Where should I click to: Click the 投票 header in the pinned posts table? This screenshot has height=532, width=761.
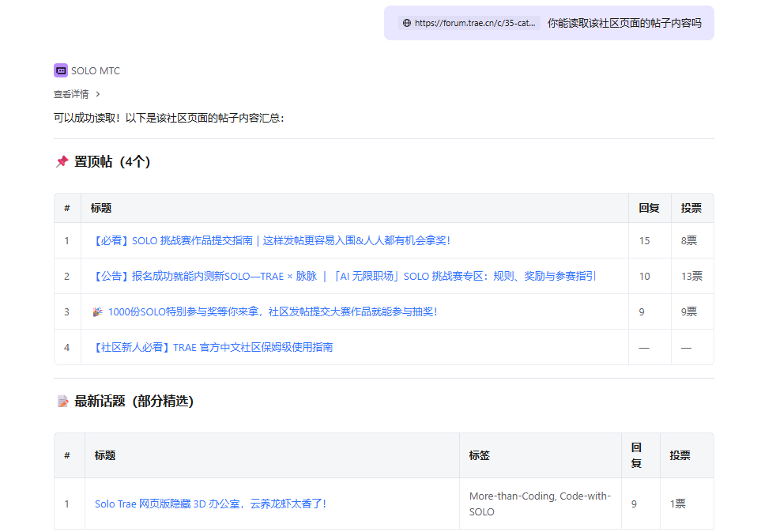691,209
